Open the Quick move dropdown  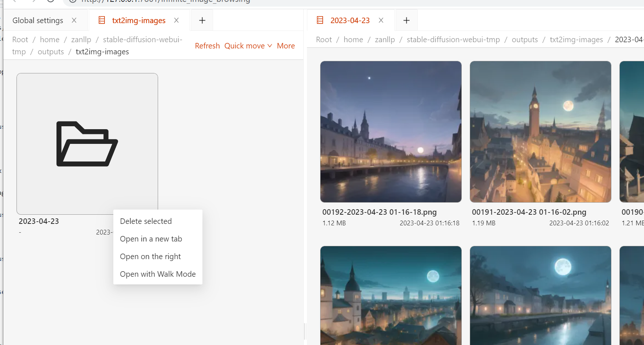[248, 46]
